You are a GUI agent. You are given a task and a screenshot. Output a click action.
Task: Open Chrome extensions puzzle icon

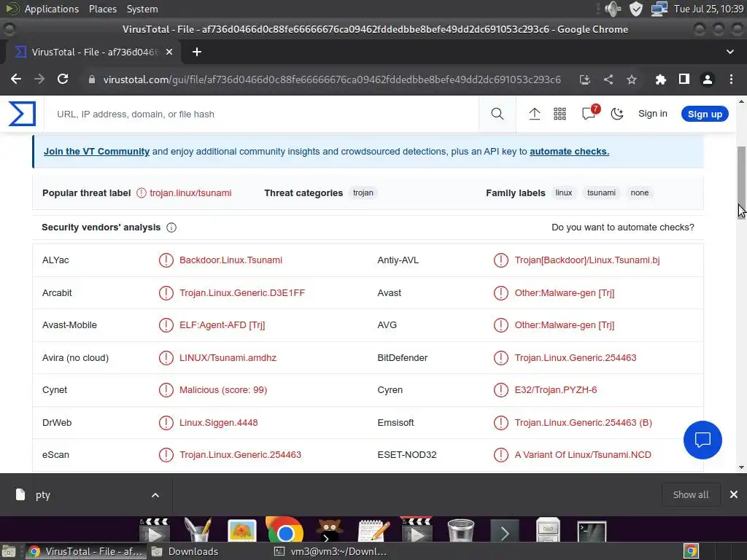coord(660,79)
